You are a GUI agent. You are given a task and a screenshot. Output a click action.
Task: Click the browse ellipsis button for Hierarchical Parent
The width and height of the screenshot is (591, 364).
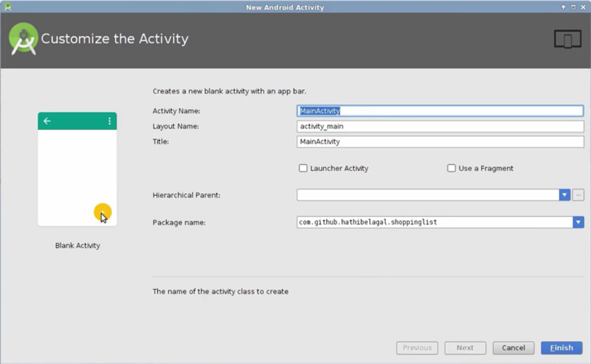[578, 195]
